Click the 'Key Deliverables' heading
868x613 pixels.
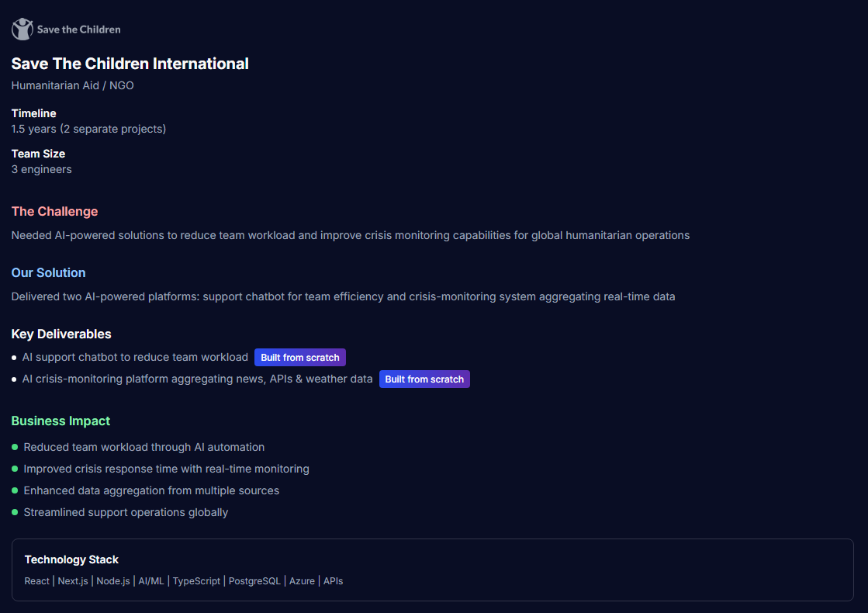point(61,334)
